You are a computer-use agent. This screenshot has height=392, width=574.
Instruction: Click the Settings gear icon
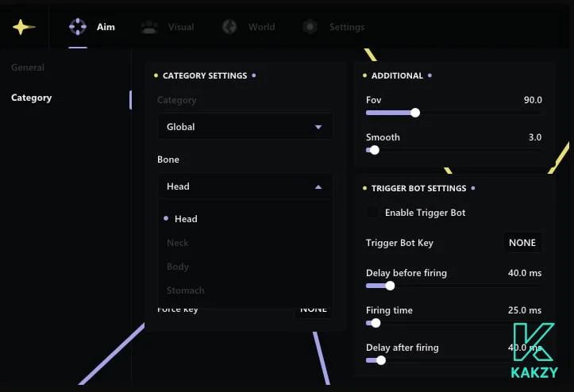(x=310, y=27)
